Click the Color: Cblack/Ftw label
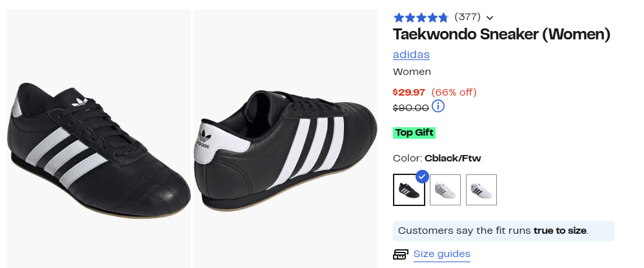 pyautogui.click(x=437, y=158)
